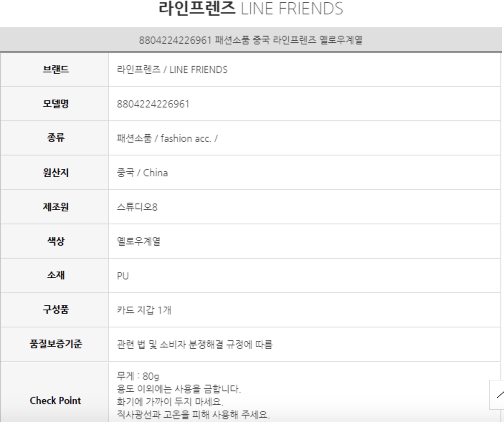Click the 옐로우계열 color value in the table
This screenshot has width=504, height=422.
pyautogui.click(x=139, y=241)
